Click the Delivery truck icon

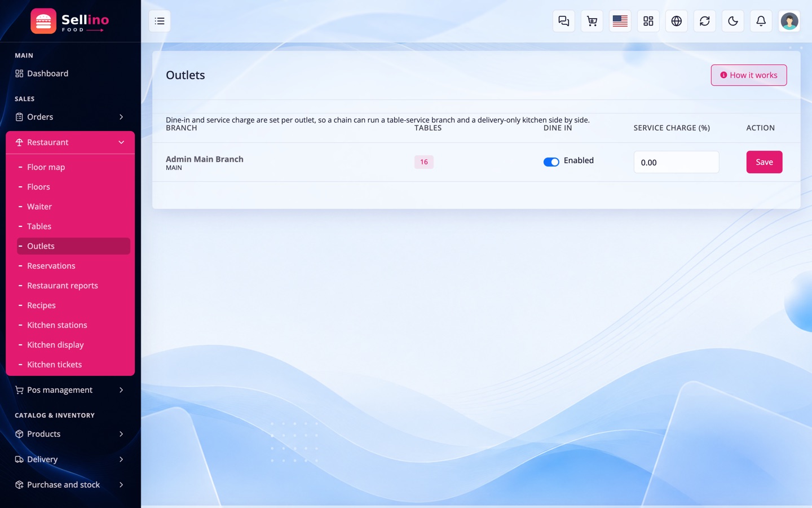click(19, 459)
